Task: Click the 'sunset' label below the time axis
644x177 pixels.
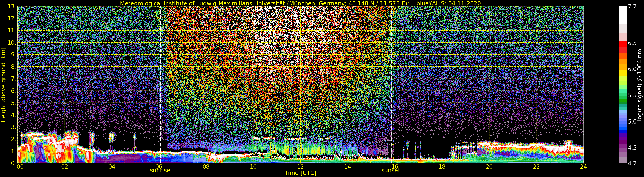Action: pyautogui.click(x=391, y=171)
